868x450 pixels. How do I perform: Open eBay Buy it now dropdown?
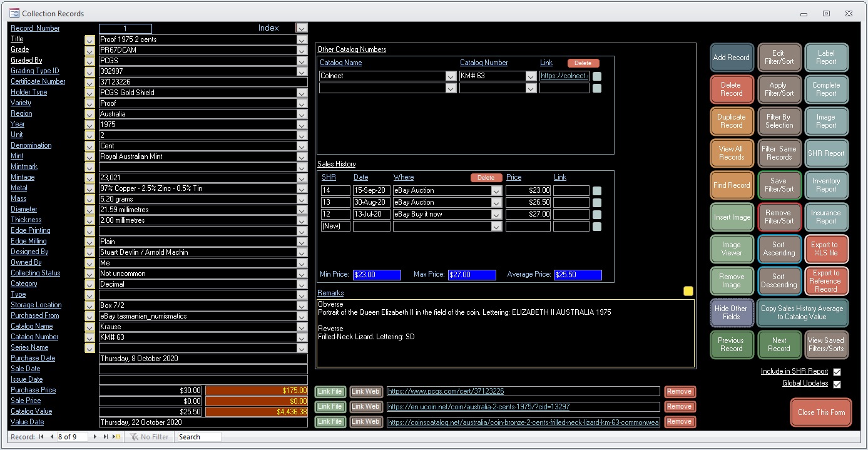tap(497, 215)
